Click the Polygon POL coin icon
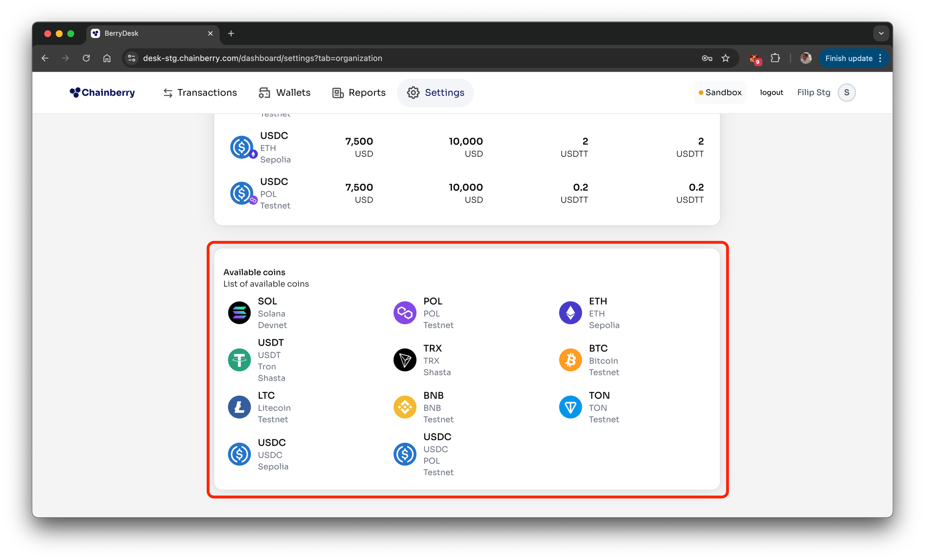 405,313
